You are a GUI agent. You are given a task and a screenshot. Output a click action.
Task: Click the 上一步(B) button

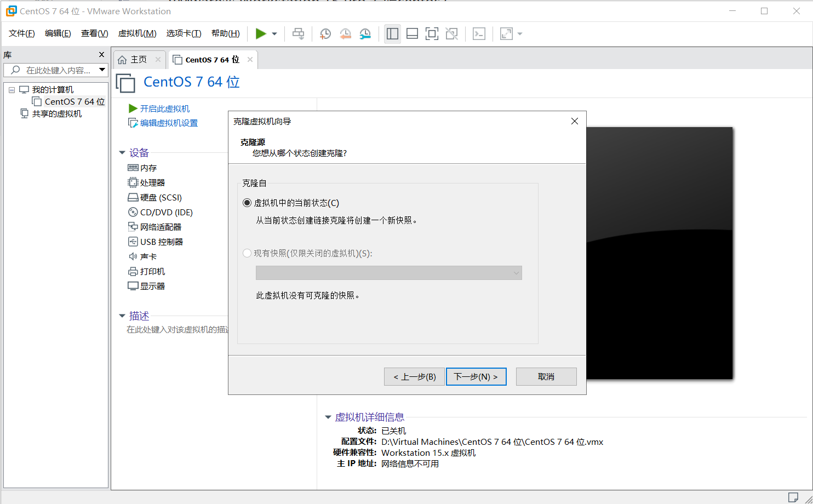pyautogui.click(x=415, y=377)
